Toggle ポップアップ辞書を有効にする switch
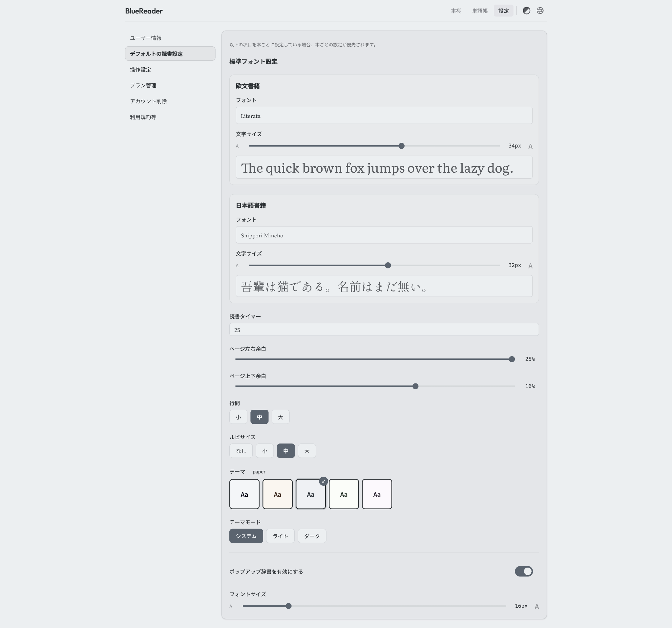Screen dimensions: 672x628 (x=524, y=571)
